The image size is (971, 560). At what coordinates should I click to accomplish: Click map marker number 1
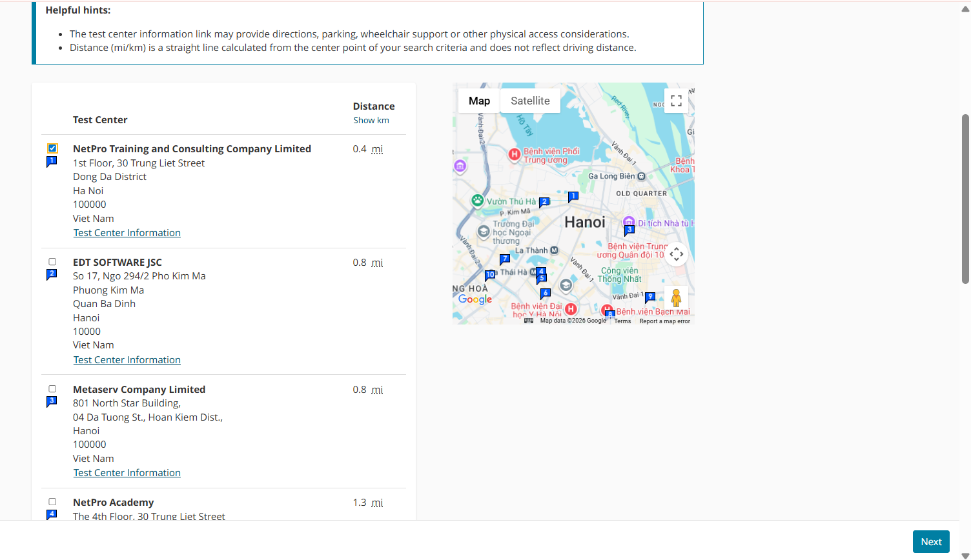[573, 196]
